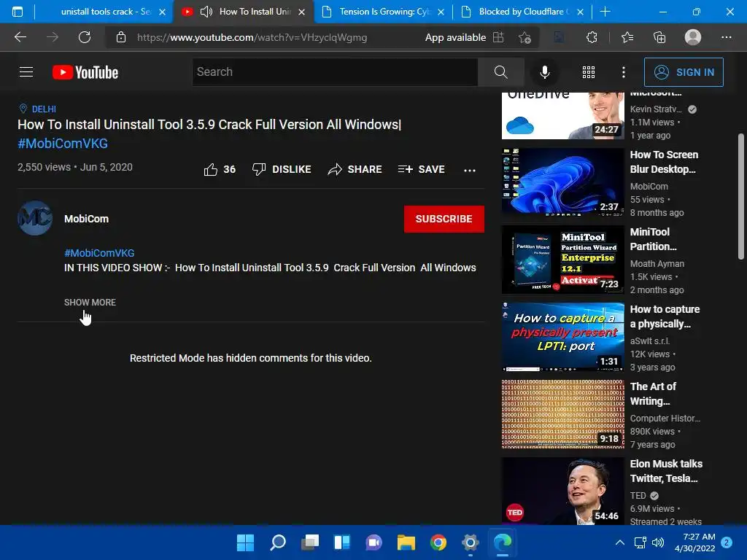The width and height of the screenshot is (747, 560).
Task: Click the red SUBSCRIBE button
Action: (444, 219)
